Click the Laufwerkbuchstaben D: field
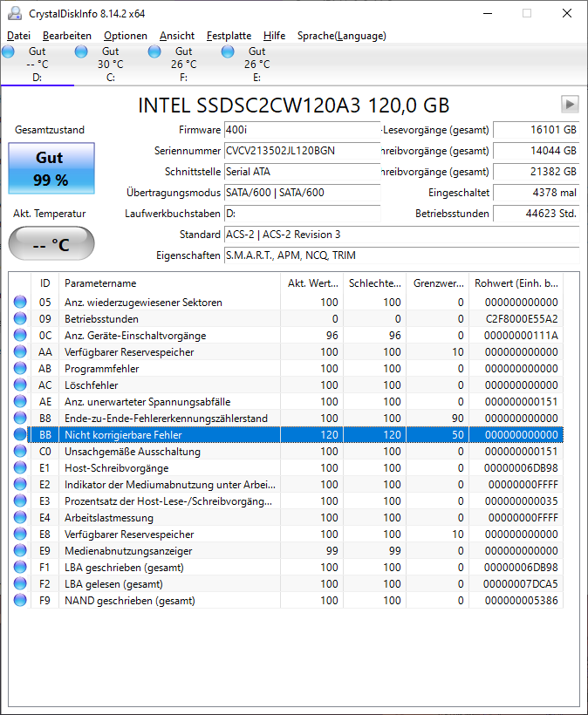Viewport: 588px width, 715px height. [302, 214]
